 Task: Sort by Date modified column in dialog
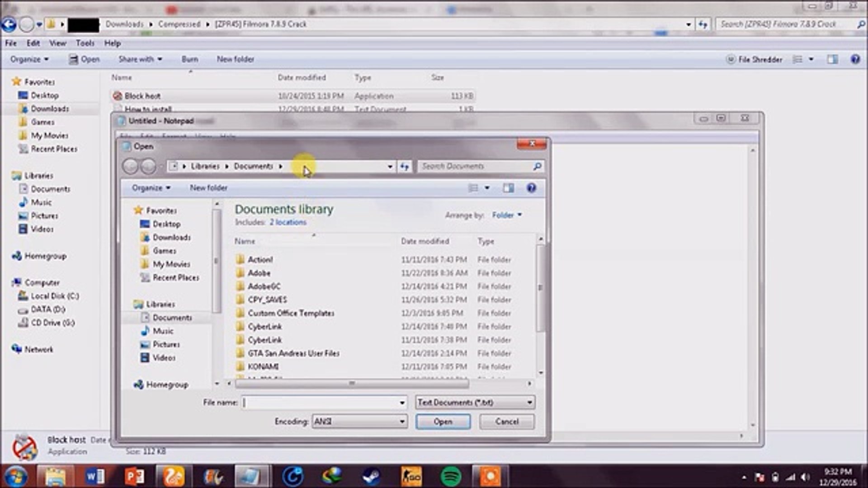coord(425,241)
